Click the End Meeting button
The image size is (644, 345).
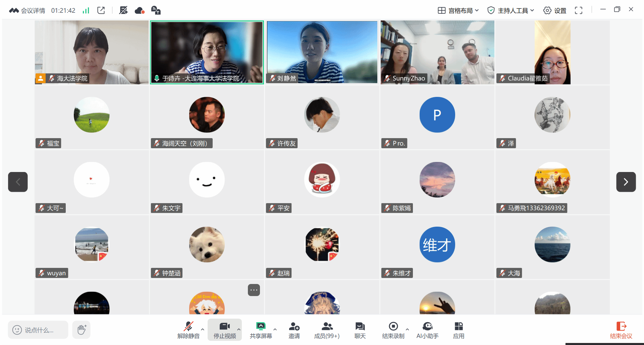click(621, 330)
